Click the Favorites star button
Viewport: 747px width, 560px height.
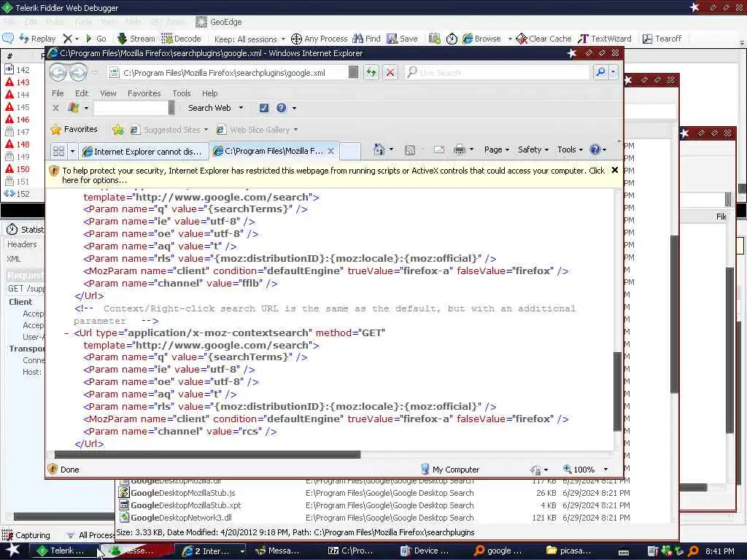pyautogui.click(x=74, y=129)
